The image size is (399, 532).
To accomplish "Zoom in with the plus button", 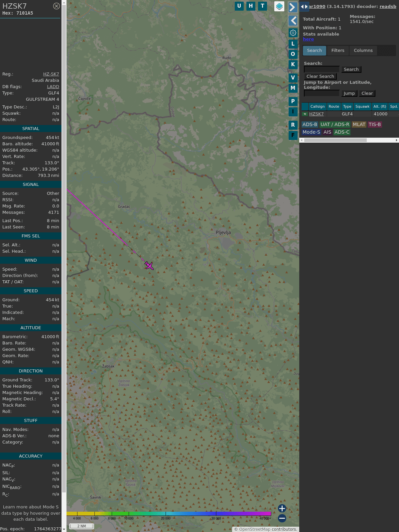I will click(x=282, y=508).
